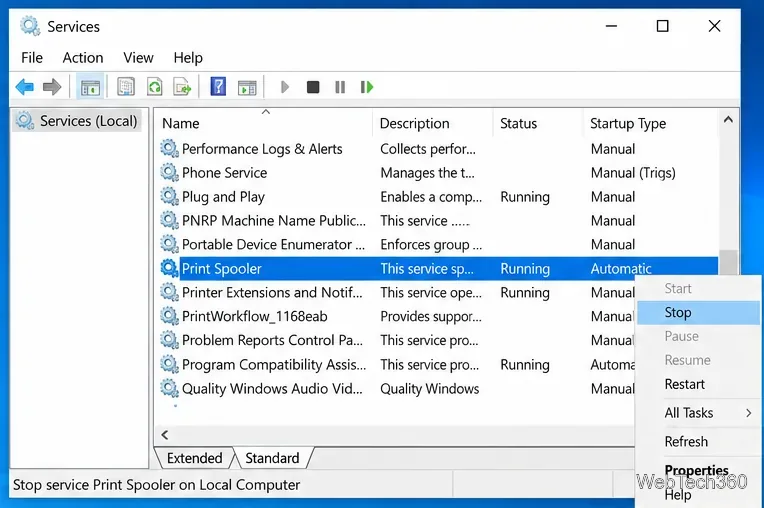Select Portable Device Enumerator service name
This screenshot has height=508, width=764.
[273, 245]
